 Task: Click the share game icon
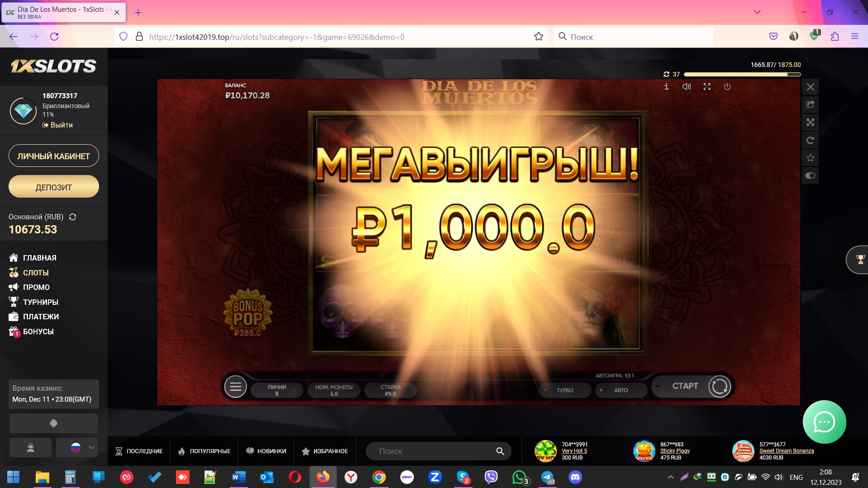coord(810,104)
